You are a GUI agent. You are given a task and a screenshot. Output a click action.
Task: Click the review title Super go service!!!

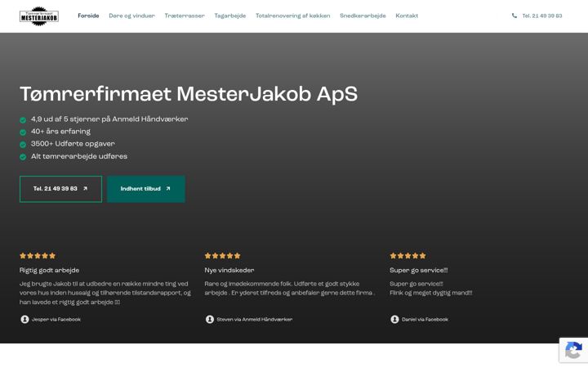(418, 271)
